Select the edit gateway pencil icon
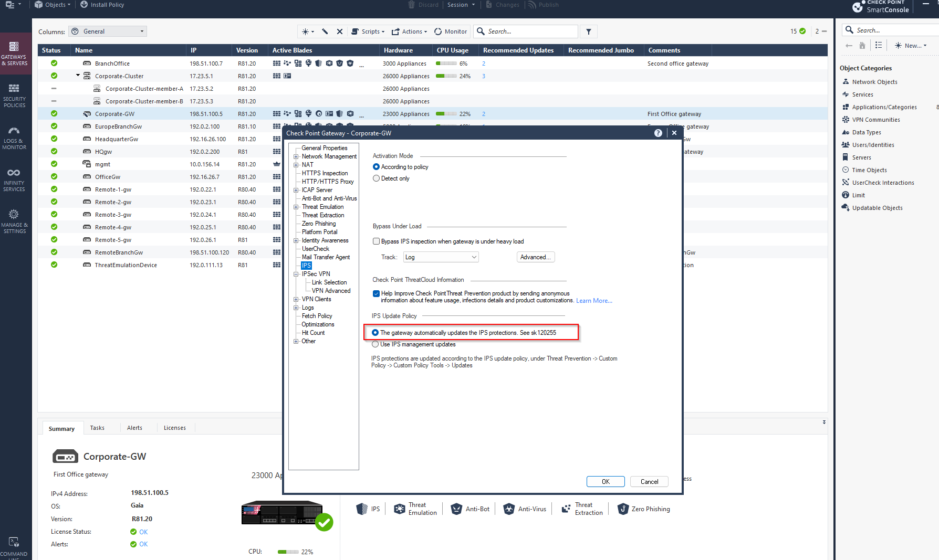This screenshot has width=939, height=560. tap(324, 31)
